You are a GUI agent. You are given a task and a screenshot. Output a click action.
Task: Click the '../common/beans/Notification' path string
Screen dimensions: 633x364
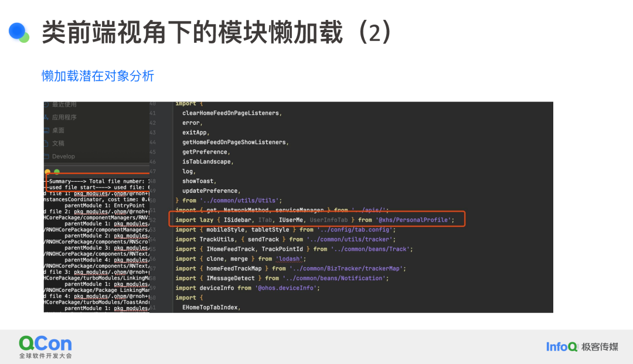334,278
